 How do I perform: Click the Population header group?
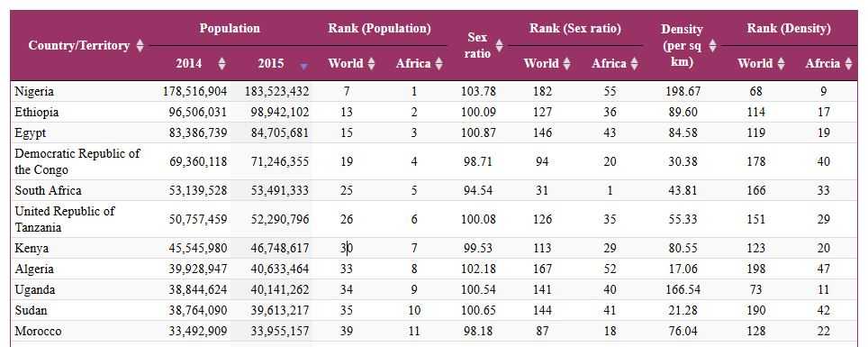tap(230, 28)
